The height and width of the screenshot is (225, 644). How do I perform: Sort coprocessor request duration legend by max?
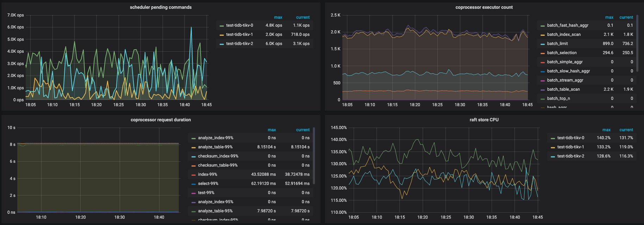pos(271,130)
